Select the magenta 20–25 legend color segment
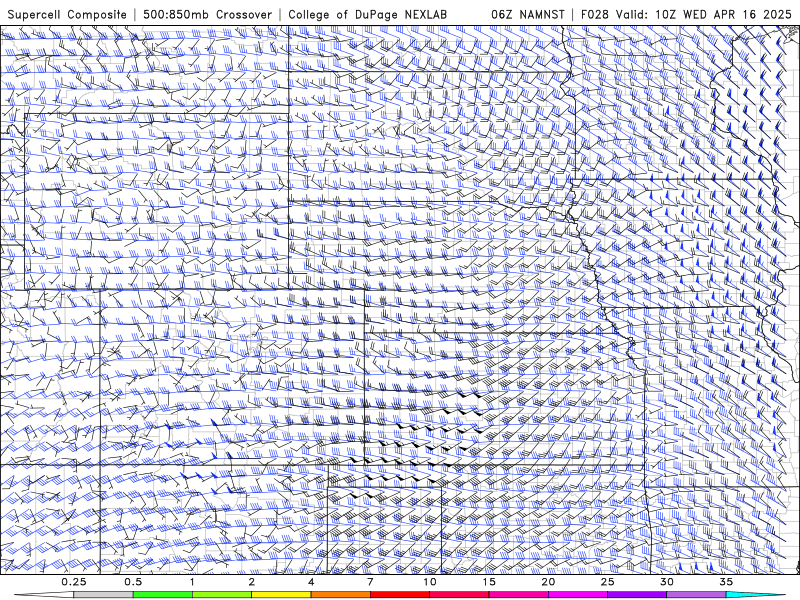Image resolution: width=800 pixels, height=600 pixels. (578, 595)
